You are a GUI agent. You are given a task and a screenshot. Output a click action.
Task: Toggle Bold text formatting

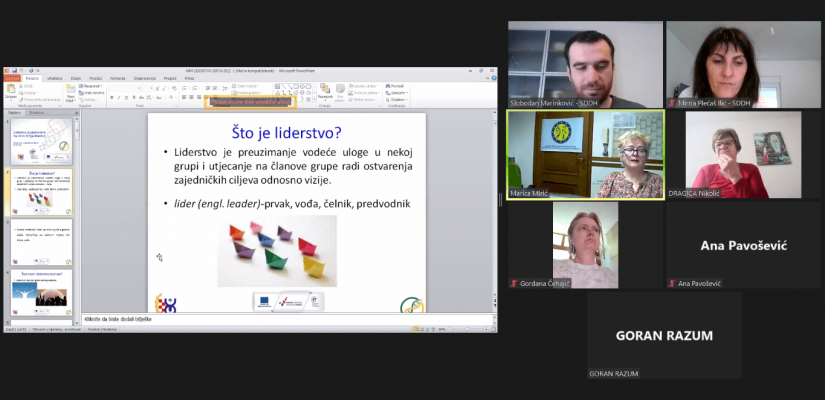click(x=112, y=98)
